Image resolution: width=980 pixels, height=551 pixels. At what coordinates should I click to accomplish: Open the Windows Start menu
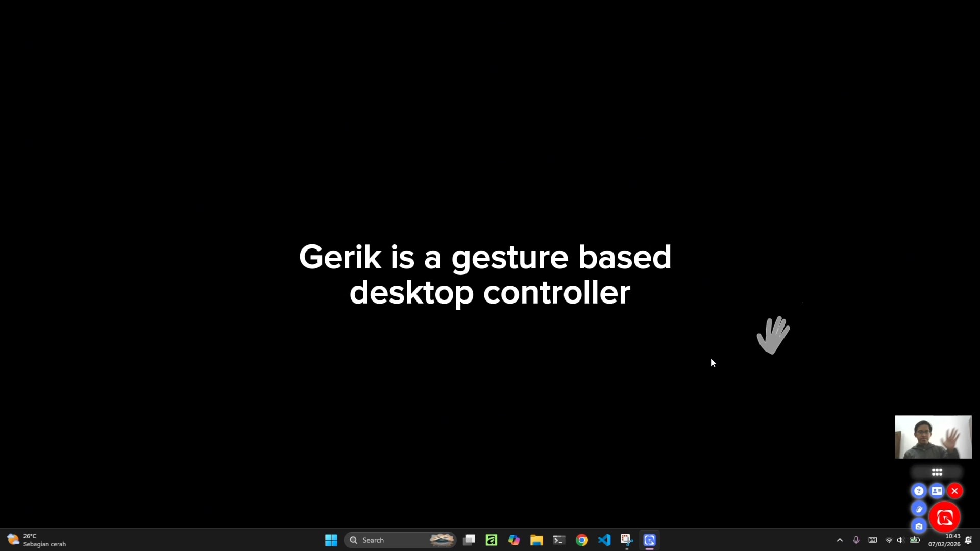(x=331, y=540)
